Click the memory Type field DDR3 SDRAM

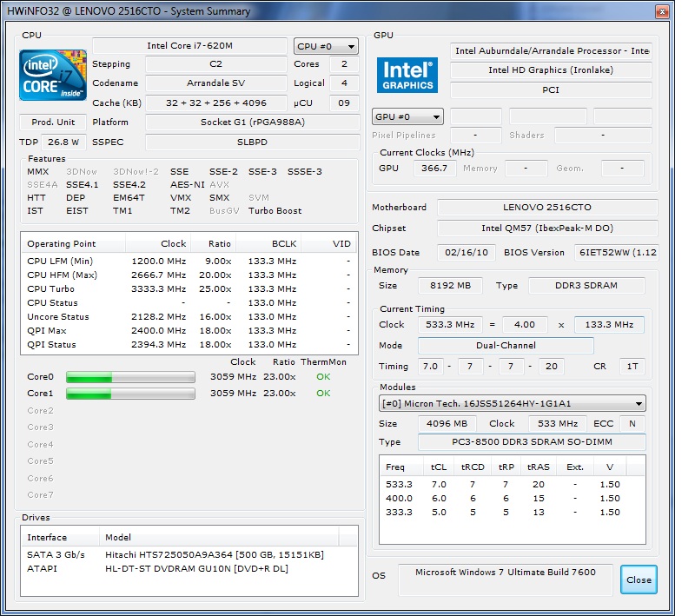(586, 286)
